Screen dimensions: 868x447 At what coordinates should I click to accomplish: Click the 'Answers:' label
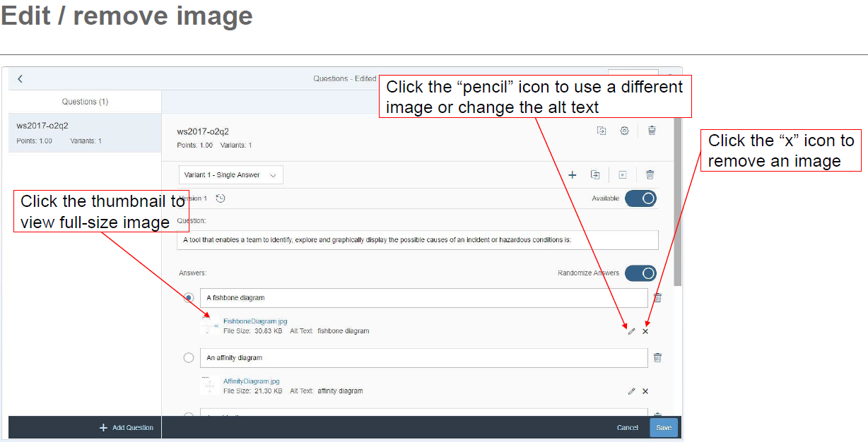point(193,273)
